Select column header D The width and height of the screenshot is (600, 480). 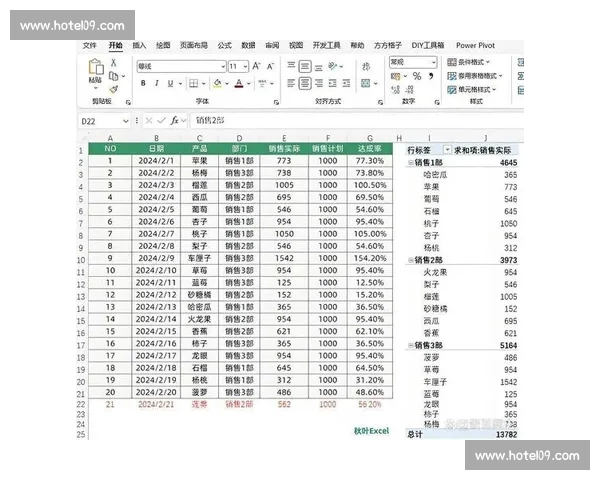point(239,138)
